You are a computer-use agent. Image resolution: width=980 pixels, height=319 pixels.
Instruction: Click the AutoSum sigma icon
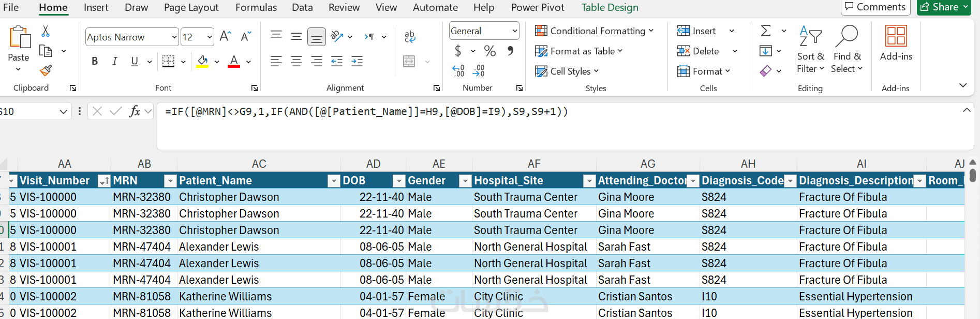(x=766, y=31)
